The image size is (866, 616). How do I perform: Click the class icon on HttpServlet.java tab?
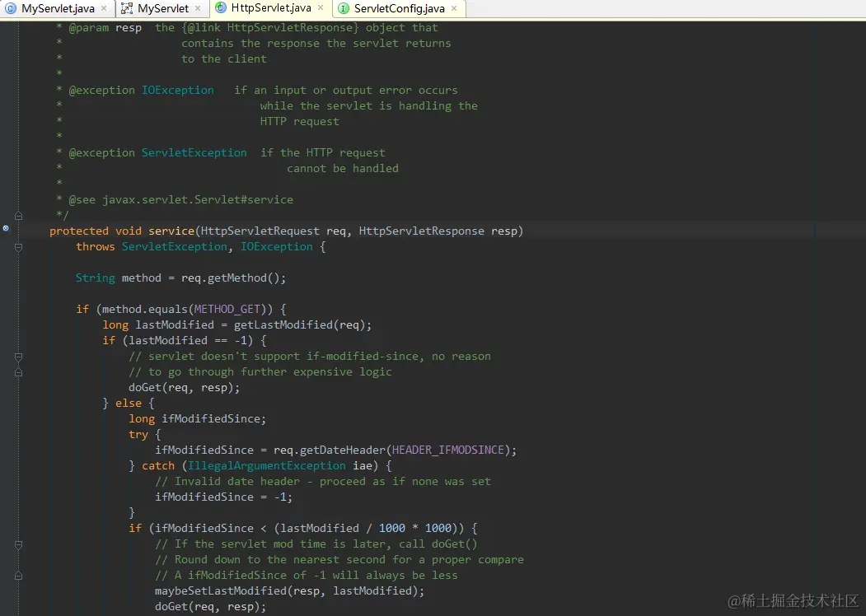pyautogui.click(x=220, y=7)
